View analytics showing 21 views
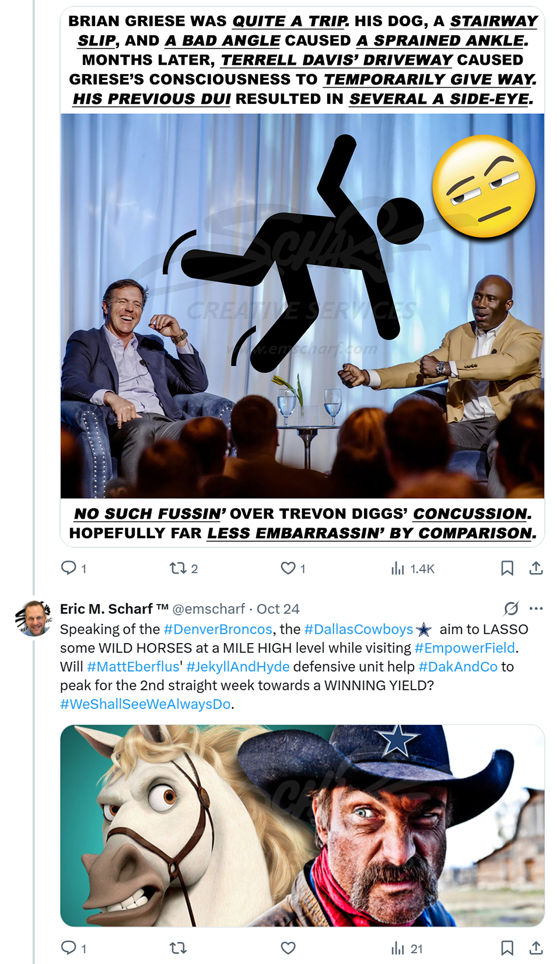 tap(407, 948)
